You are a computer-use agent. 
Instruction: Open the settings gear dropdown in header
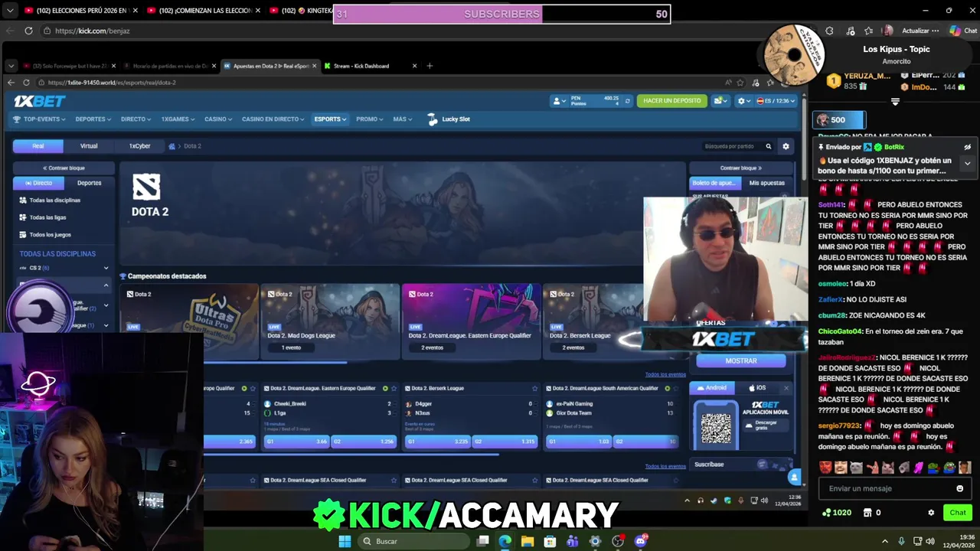coord(743,101)
